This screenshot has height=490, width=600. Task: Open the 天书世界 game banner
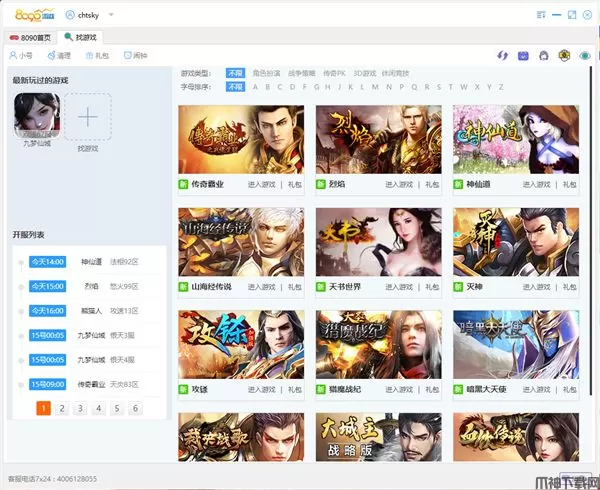click(378, 242)
